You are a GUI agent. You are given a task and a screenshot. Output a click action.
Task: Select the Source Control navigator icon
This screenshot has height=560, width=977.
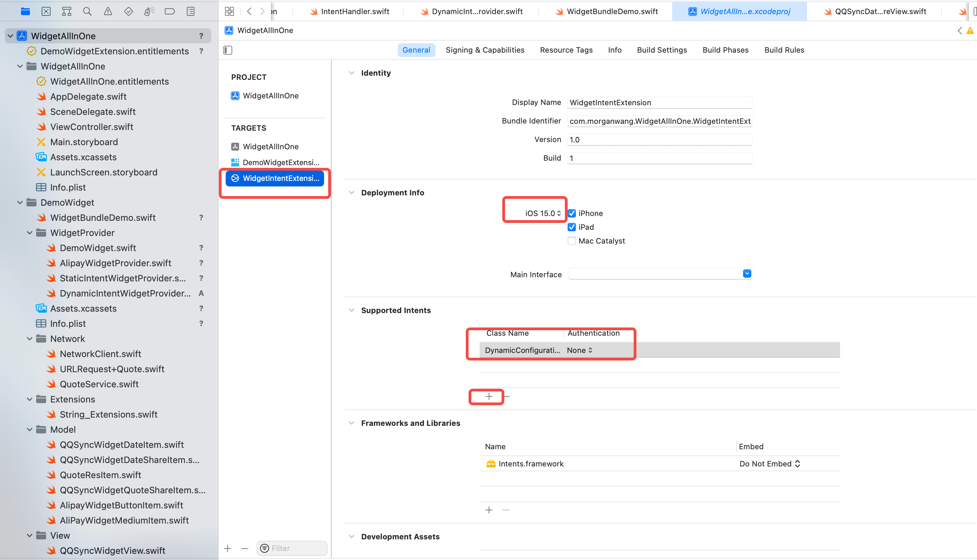(46, 12)
